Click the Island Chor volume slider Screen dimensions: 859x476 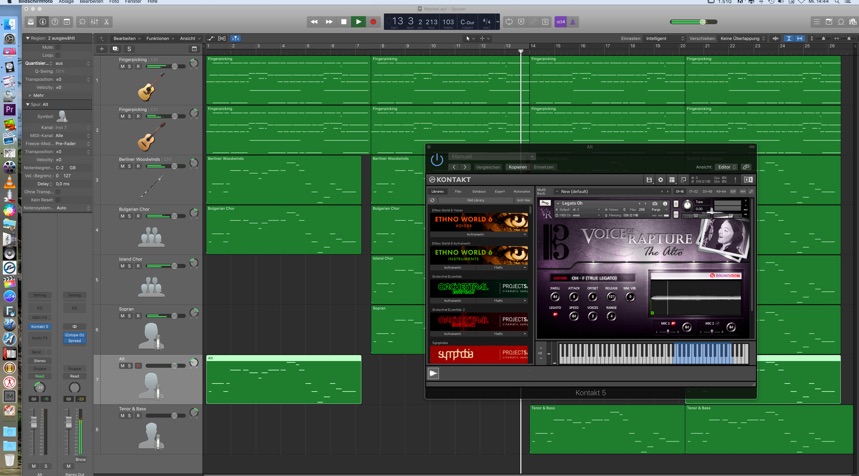(165, 266)
